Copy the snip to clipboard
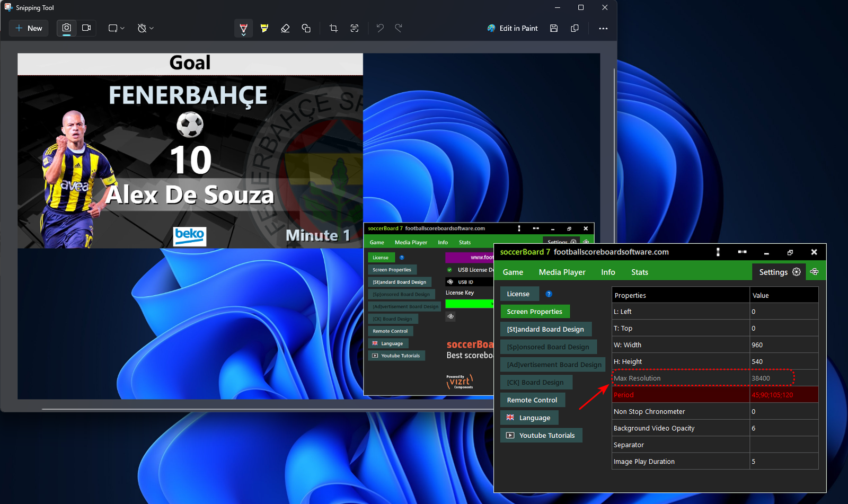Viewport: 848px width, 504px height. (575, 28)
